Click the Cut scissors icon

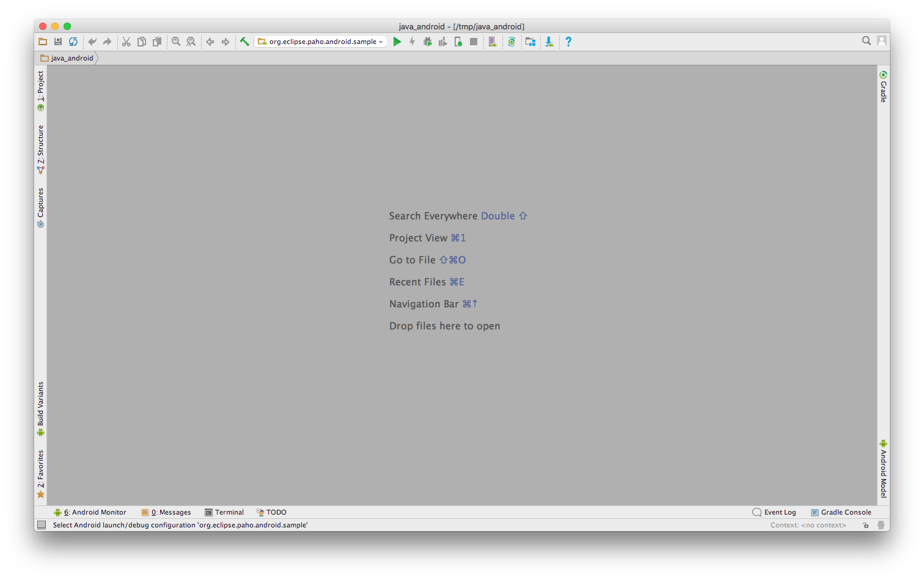coord(127,42)
